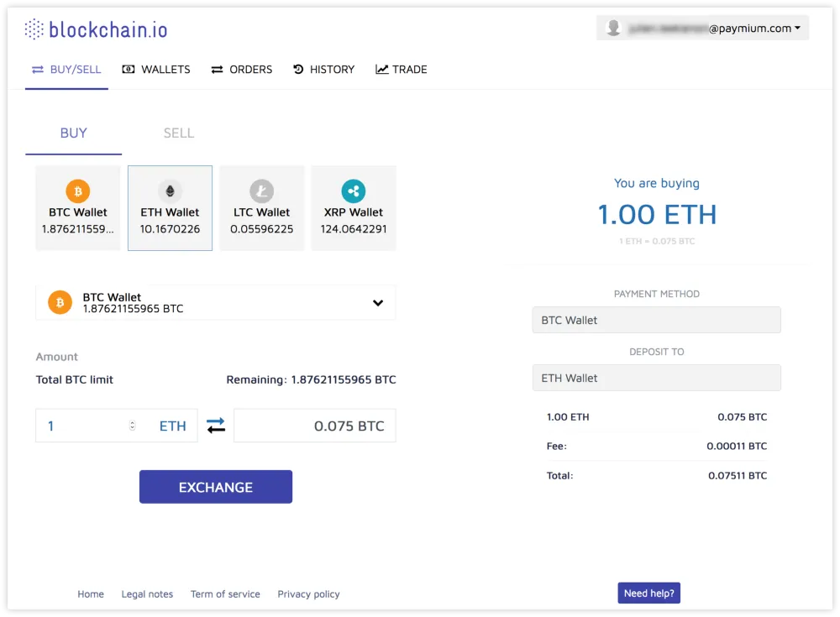Click the You are buying heading
This screenshot has width=840, height=617.
point(657,183)
